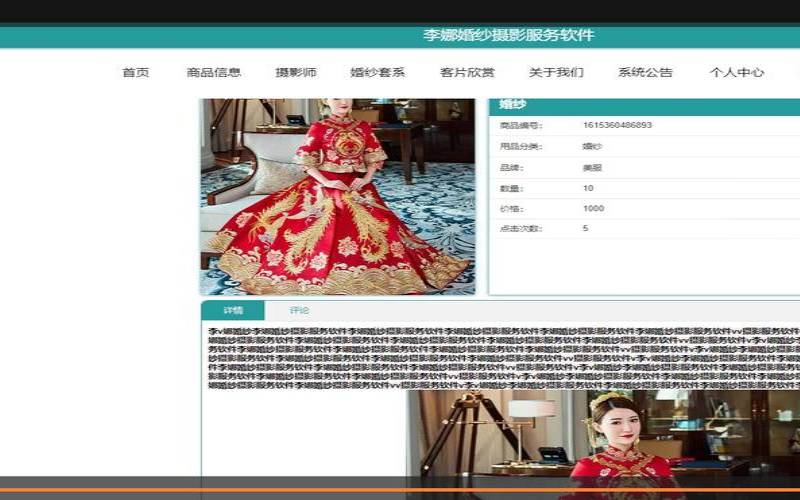Open the 系统公告 navigation item
Image resolution: width=800 pixels, height=500 pixels.
pyautogui.click(x=645, y=72)
